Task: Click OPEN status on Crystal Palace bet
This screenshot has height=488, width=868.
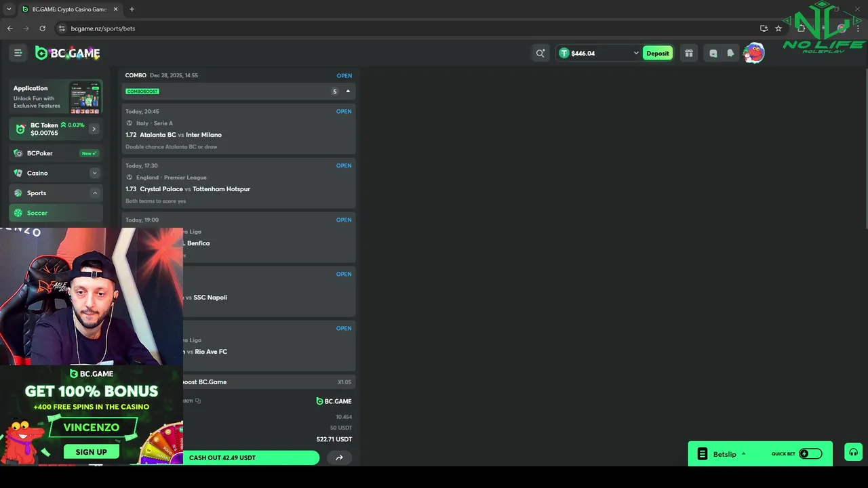Action: pos(344,165)
